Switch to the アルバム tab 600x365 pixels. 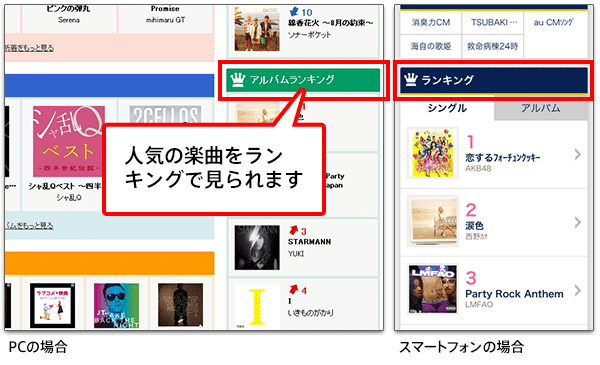click(x=540, y=109)
